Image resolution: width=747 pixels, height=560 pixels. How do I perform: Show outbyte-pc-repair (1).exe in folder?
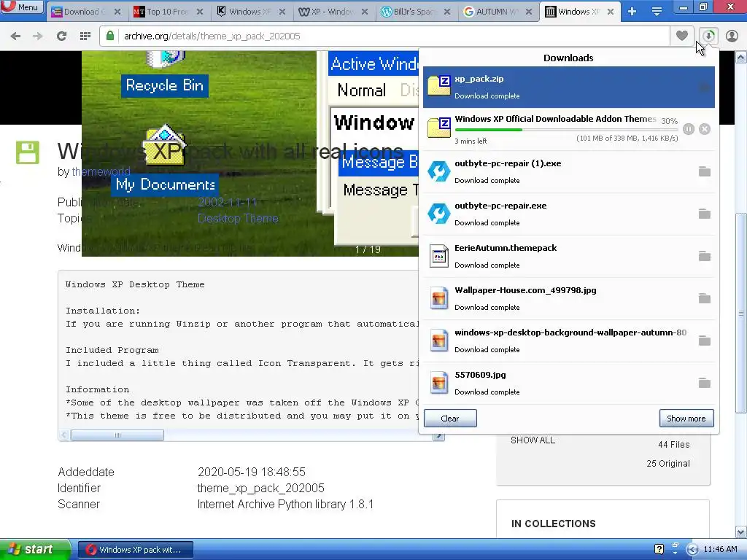(x=705, y=171)
